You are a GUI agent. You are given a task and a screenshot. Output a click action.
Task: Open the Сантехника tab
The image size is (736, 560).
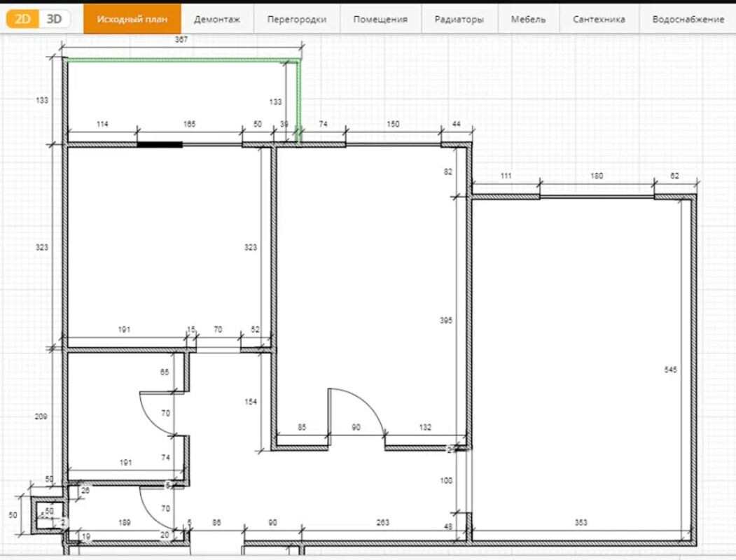[x=599, y=19]
